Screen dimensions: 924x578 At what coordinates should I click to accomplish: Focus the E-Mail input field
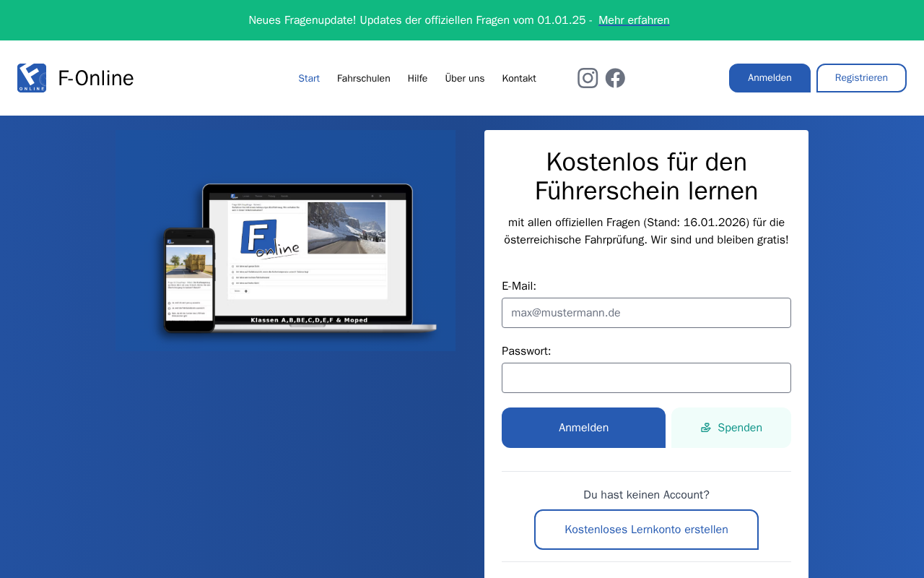[x=646, y=313]
